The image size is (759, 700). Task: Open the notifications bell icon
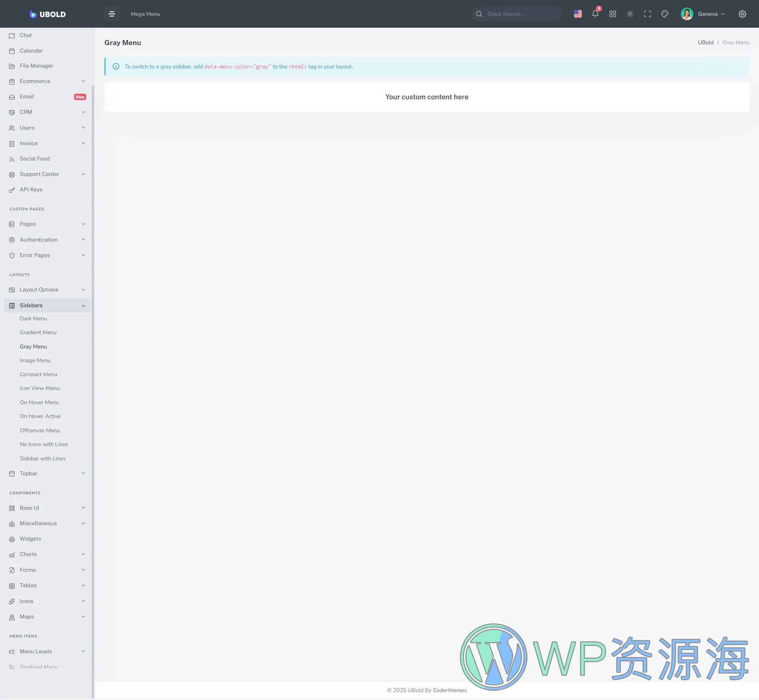595,14
